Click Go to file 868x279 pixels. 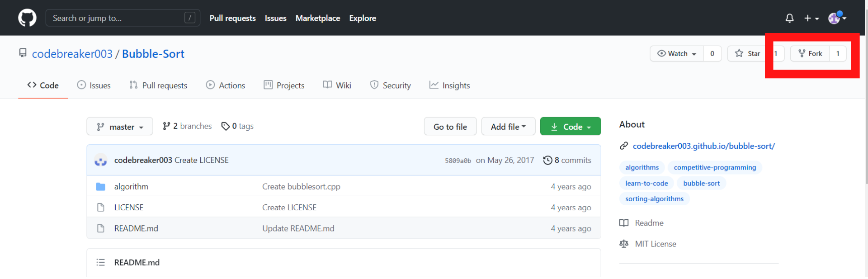(450, 127)
